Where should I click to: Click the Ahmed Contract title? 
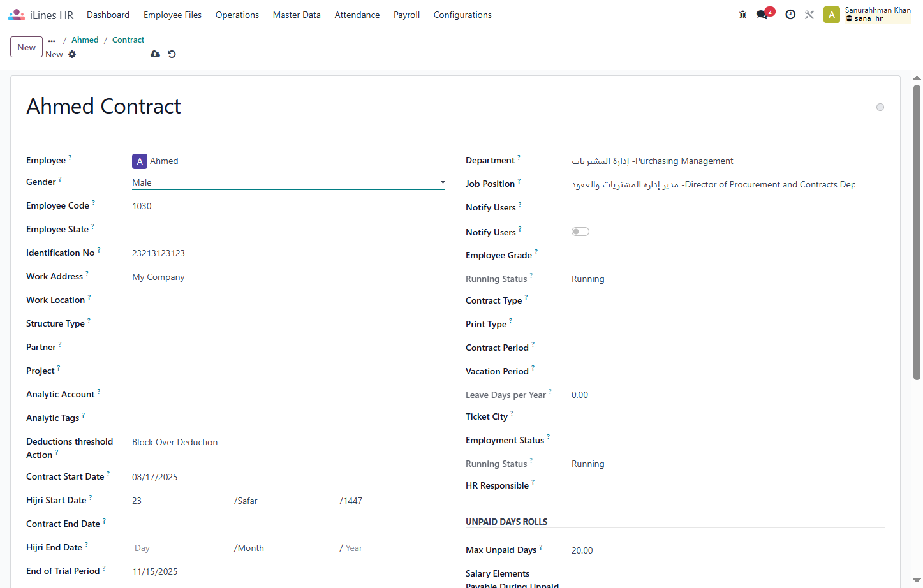(103, 106)
